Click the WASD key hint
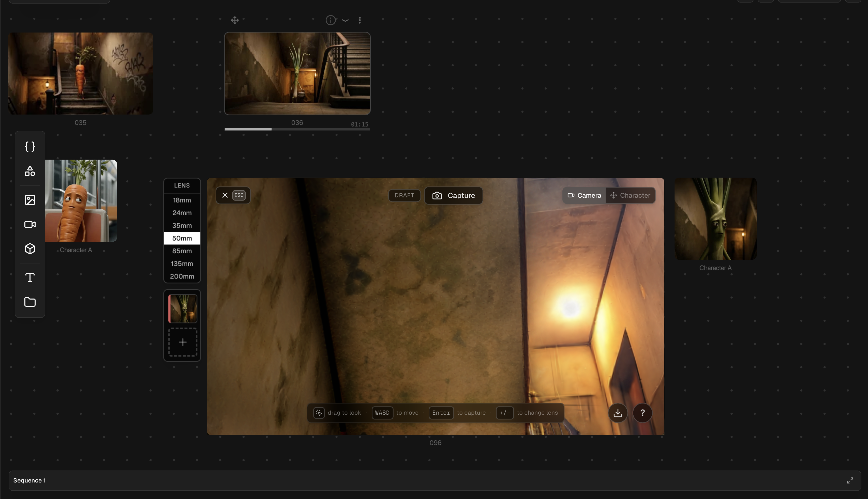868x499 pixels. (x=382, y=413)
